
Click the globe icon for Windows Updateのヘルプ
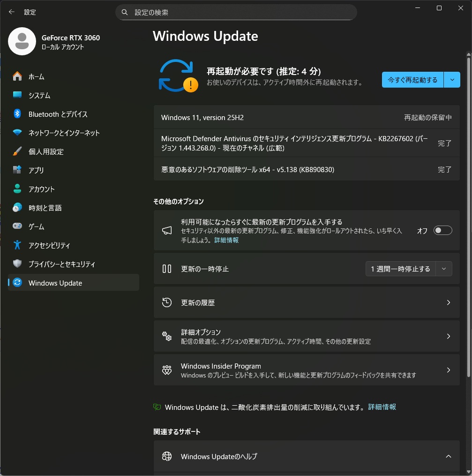coord(167,456)
